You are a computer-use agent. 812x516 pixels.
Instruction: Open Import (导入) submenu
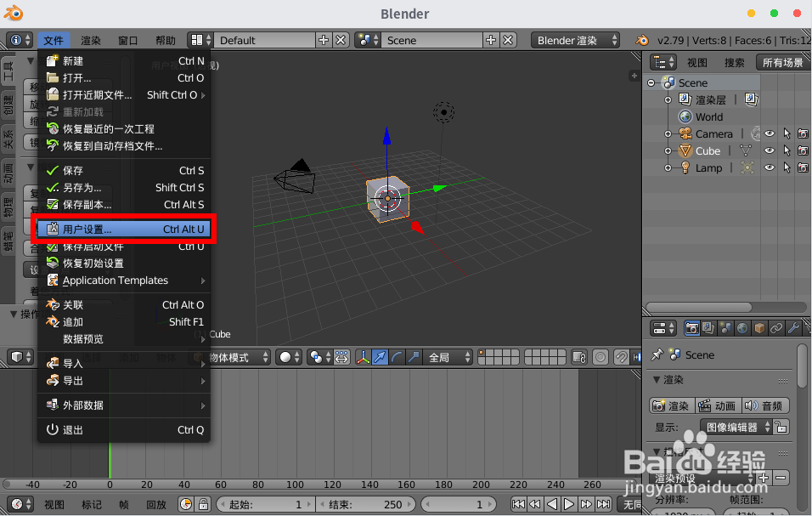(x=124, y=364)
